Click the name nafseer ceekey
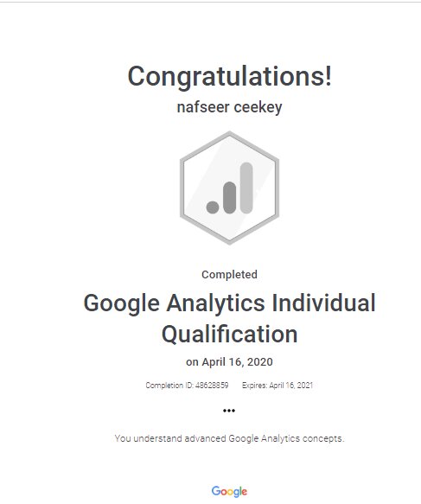The width and height of the screenshot is (421, 504). pos(229,107)
